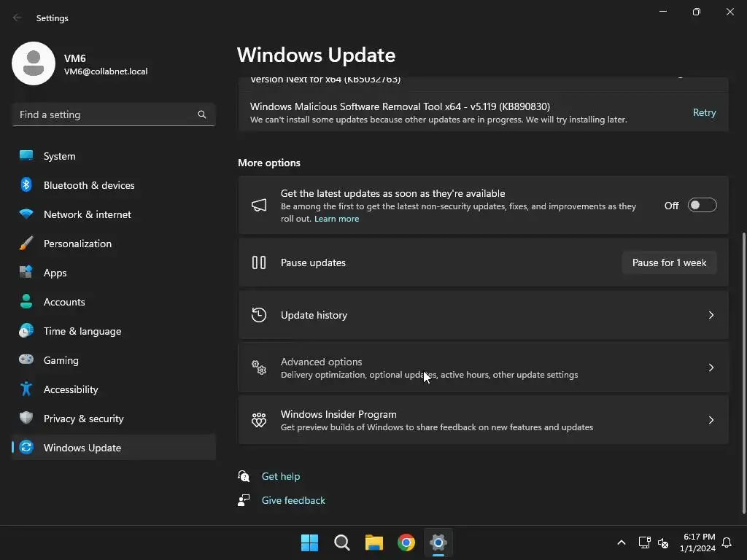Click the pause icon beside Pause updates
Viewport: 747px width, 560px height.
259,262
